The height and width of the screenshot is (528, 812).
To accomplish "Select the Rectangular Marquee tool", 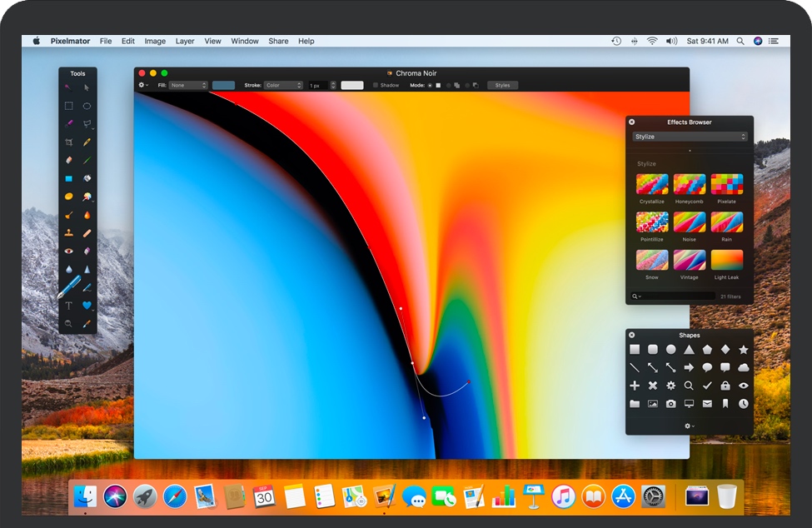I will coord(68,106).
